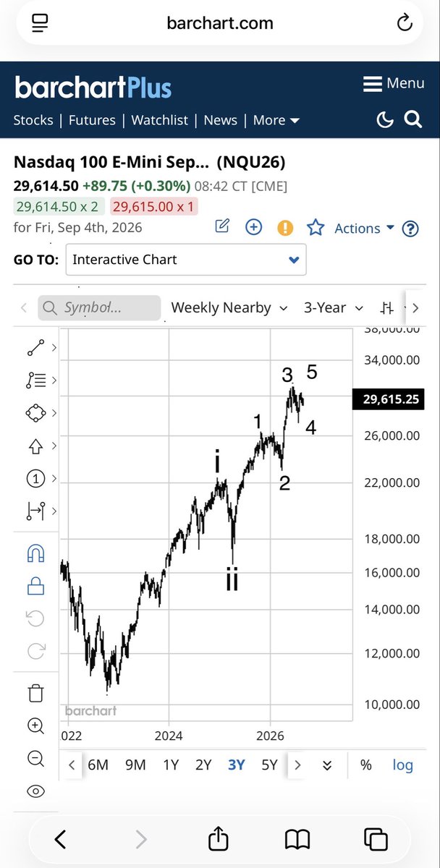Lock all drawings with padlock icon
440x868 pixels.
point(35,585)
